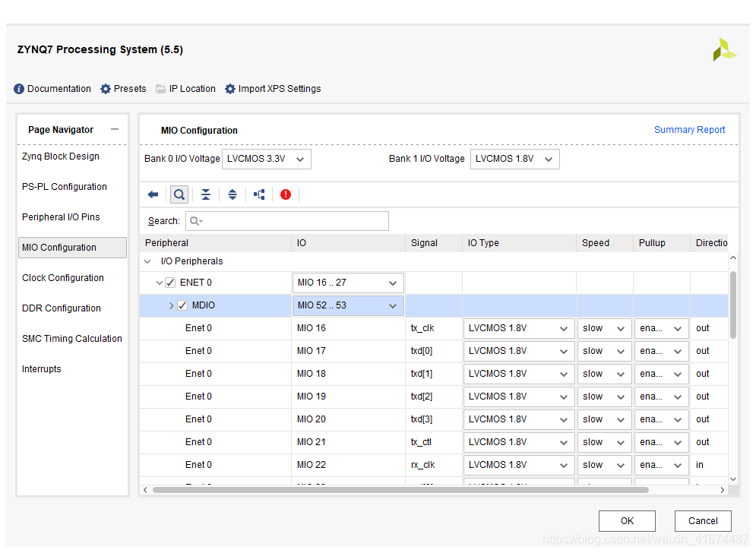This screenshot has height=553, width=756.
Task: Open IO Type dropdown for MIO 22
Action: [519, 465]
